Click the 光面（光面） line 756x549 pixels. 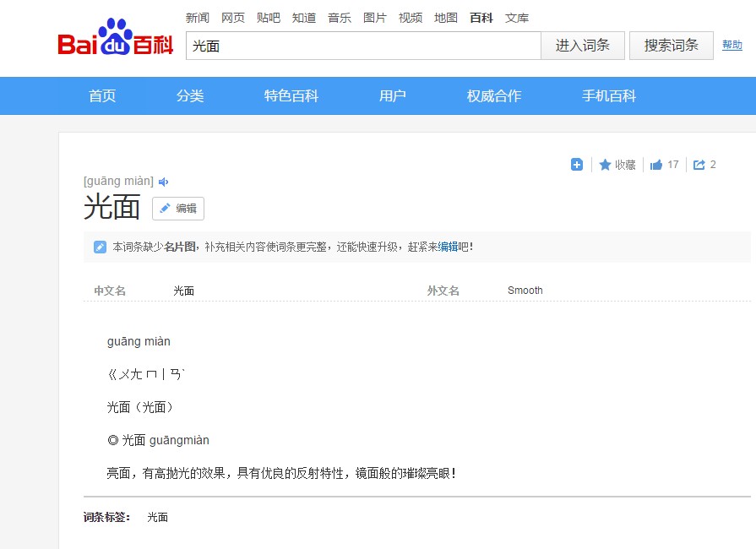click(139, 407)
